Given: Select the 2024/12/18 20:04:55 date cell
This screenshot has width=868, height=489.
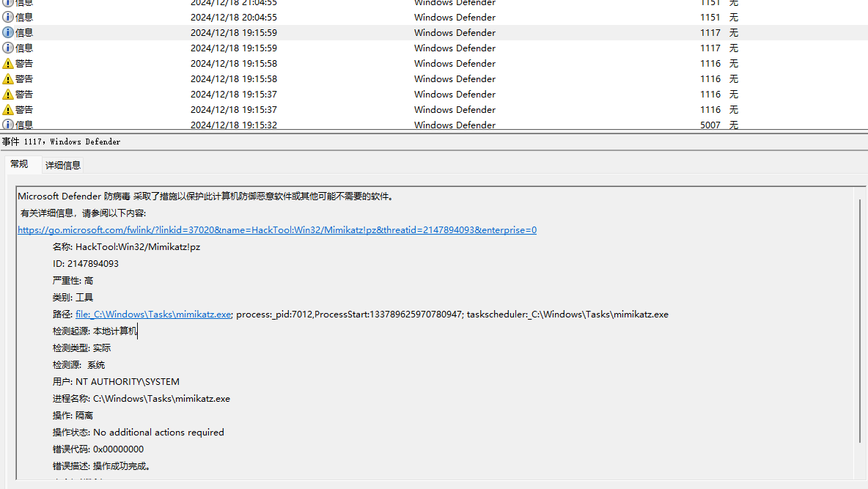Looking at the screenshot, I should tap(234, 17).
